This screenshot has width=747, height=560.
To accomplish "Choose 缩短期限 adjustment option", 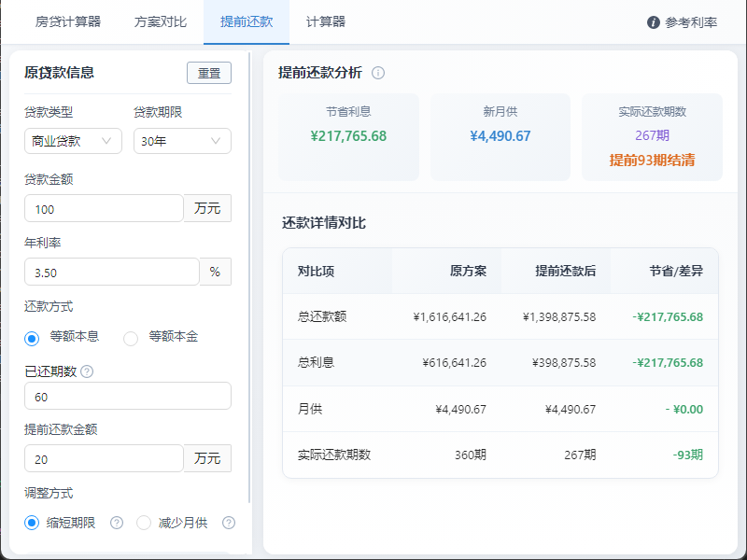I will coord(32,523).
